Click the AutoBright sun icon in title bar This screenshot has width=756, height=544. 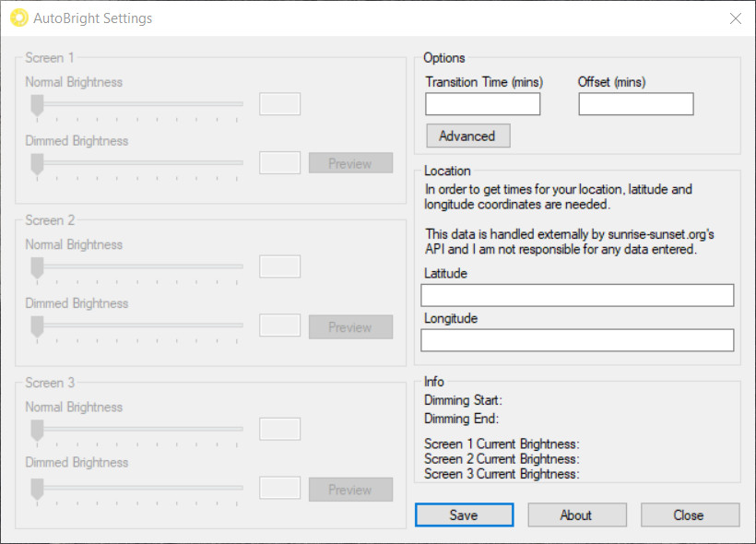(19, 18)
